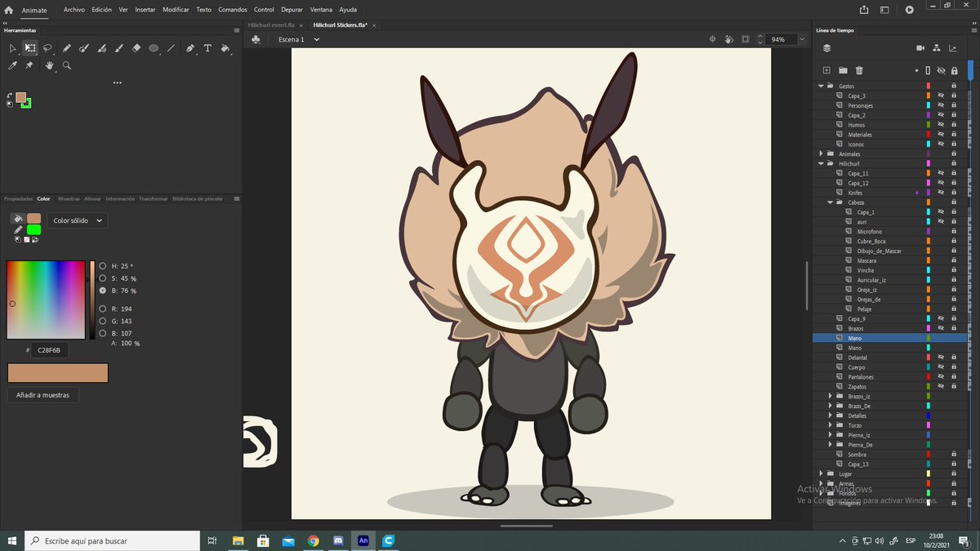Click the Windows search box

pyautogui.click(x=112, y=540)
